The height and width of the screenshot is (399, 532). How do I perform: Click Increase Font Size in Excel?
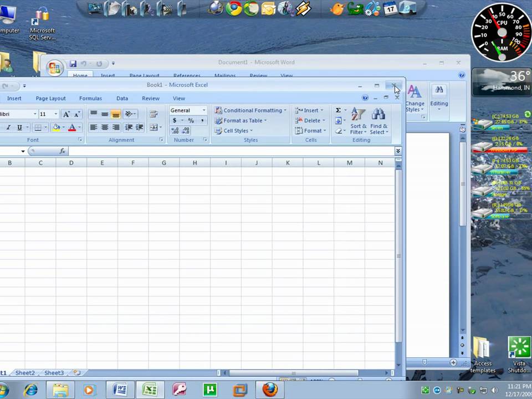pos(66,114)
